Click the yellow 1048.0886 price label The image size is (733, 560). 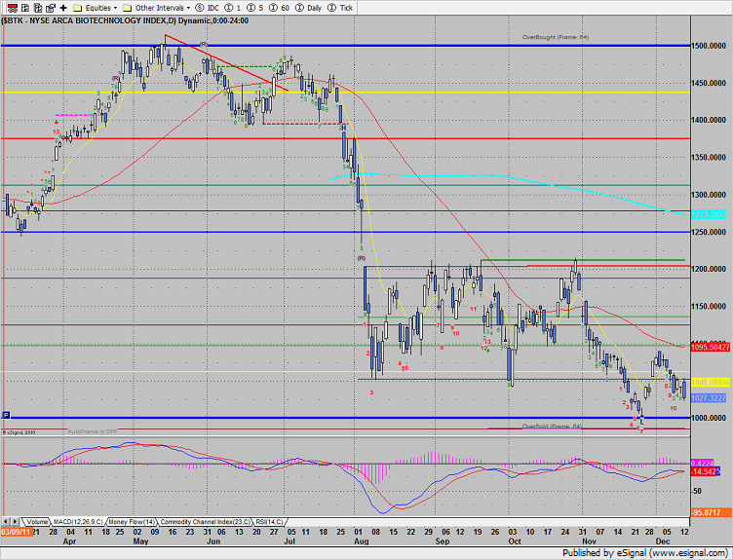tap(710, 382)
